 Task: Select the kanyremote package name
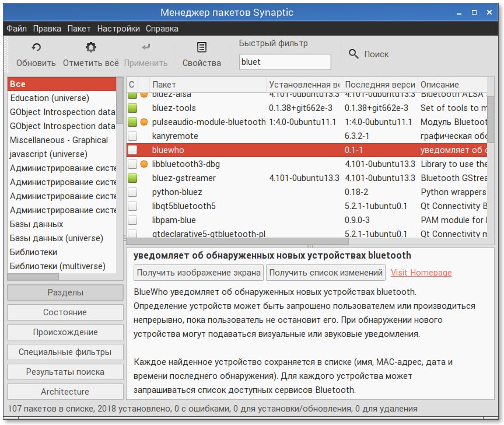coord(175,136)
